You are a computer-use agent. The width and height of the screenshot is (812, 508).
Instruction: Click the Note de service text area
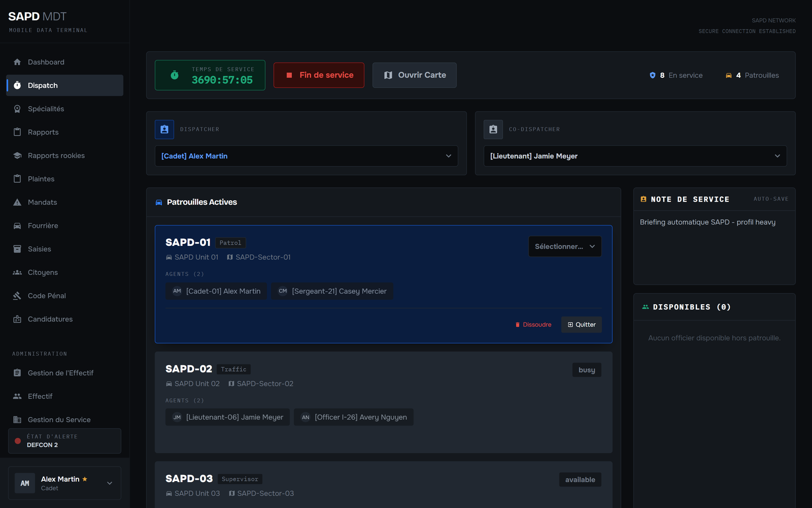(x=714, y=247)
